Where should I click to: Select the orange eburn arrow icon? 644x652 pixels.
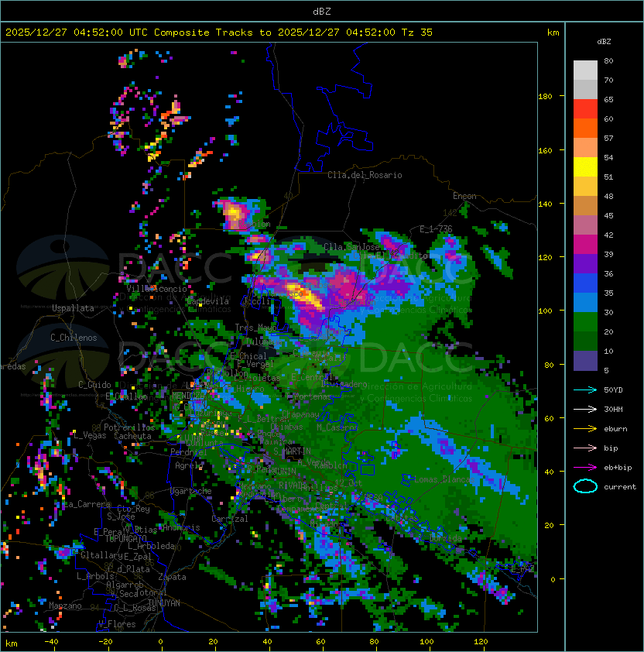[x=585, y=428]
